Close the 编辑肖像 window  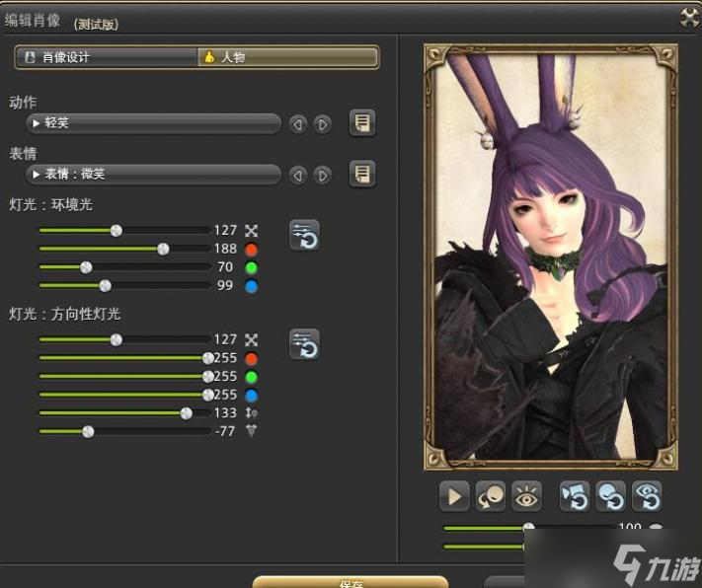(x=690, y=18)
